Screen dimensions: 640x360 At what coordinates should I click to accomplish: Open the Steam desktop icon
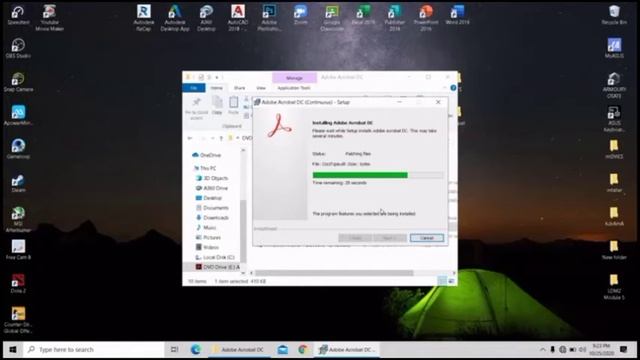pos(18,182)
